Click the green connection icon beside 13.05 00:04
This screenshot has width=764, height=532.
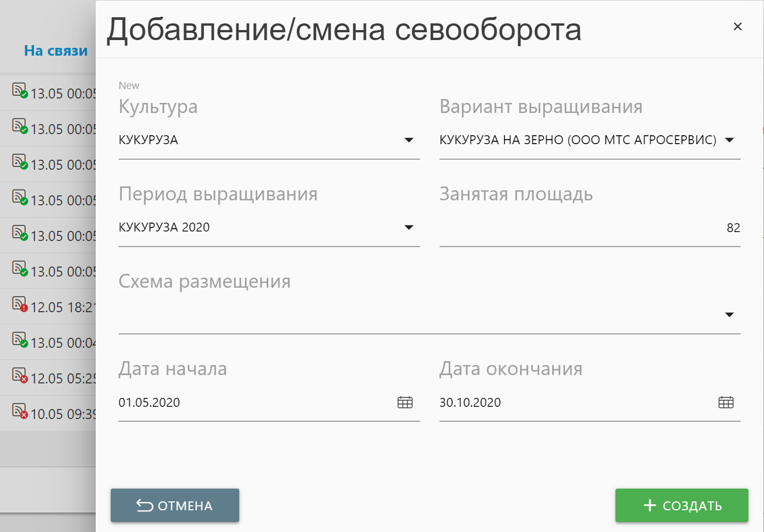click(20, 339)
